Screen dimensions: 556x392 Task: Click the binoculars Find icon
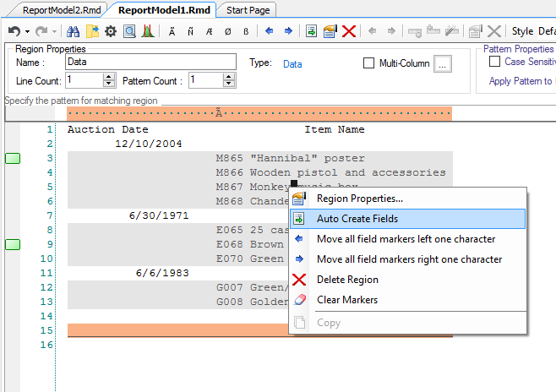pyautogui.click(x=73, y=31)
